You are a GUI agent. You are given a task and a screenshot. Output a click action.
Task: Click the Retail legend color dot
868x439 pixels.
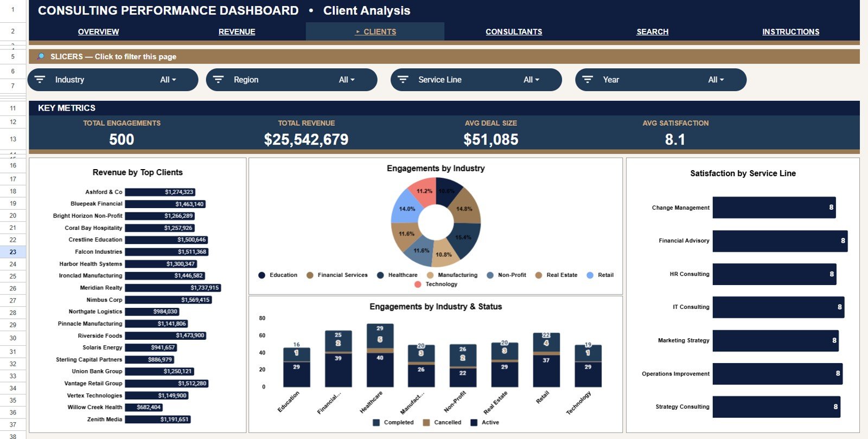coord(590,275)
